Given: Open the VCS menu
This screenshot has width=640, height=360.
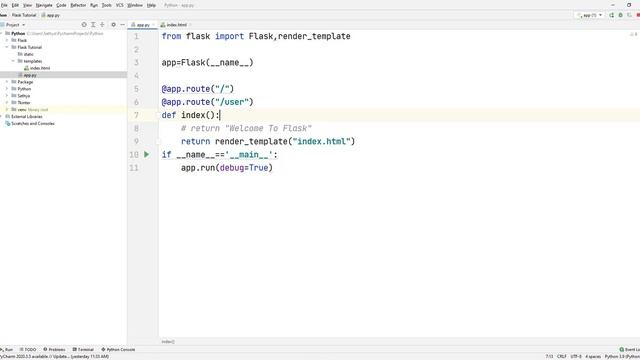Looking at the screenshot, I should pos(120,5).
